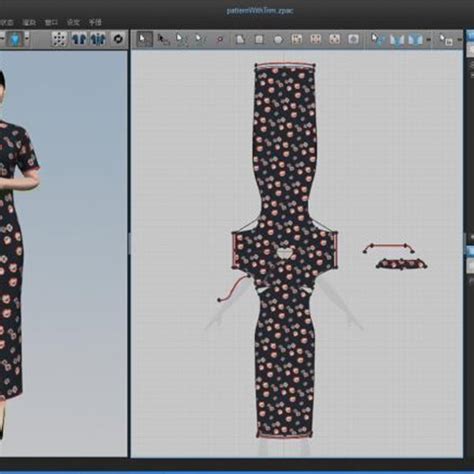Toggle the arrangement points display
Screen dimensions: 474x474
59,39
